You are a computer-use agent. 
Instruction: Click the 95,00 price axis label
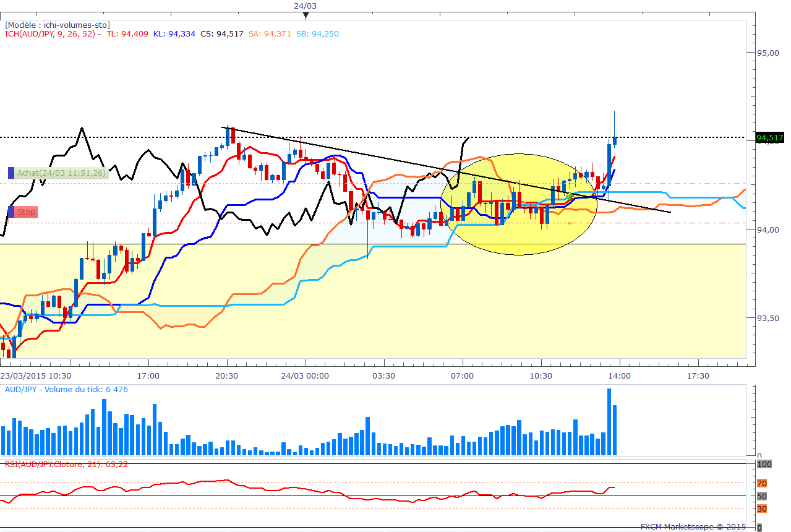tap(769, 53)
